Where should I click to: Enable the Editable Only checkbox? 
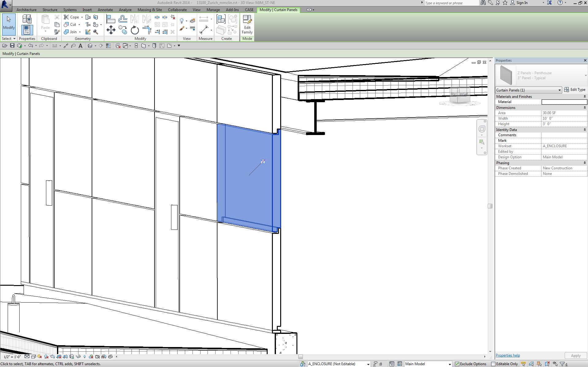click(493, 364)
